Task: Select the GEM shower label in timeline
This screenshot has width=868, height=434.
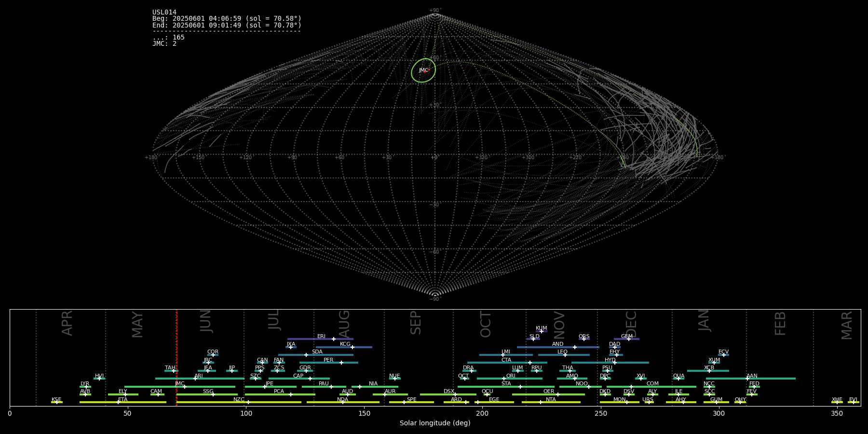Action: tap(626, 337)
